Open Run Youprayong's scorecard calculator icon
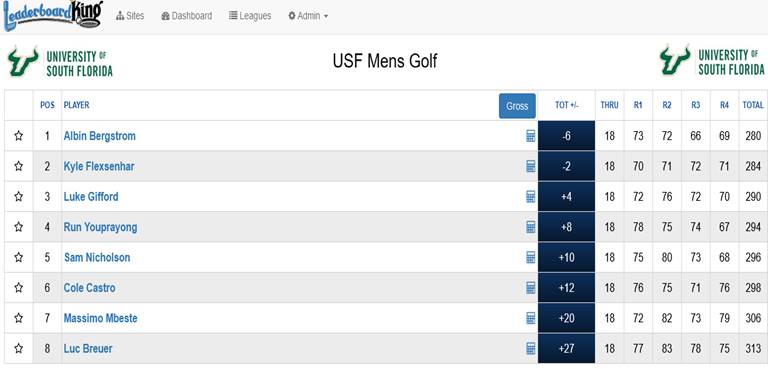 tap(530, 227)
